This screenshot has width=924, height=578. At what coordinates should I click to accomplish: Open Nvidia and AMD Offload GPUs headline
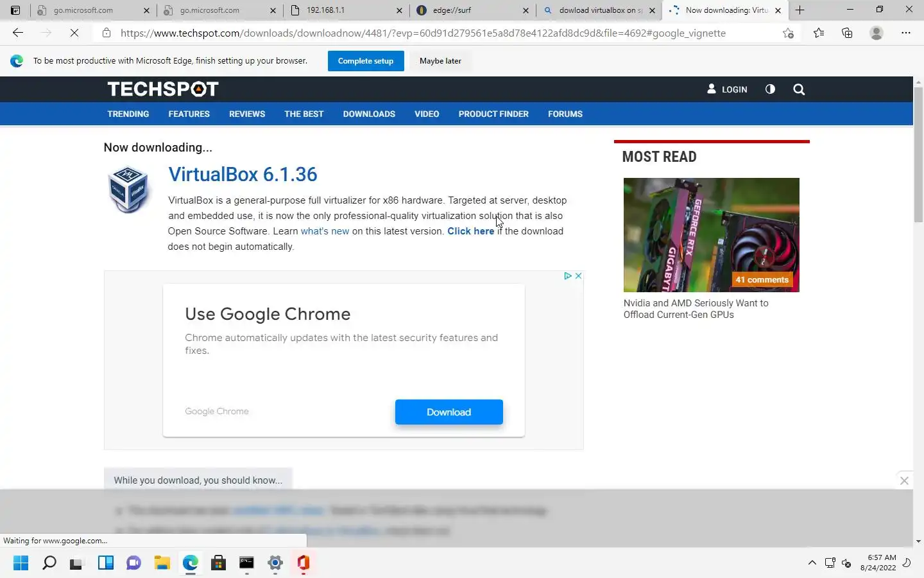696,309
